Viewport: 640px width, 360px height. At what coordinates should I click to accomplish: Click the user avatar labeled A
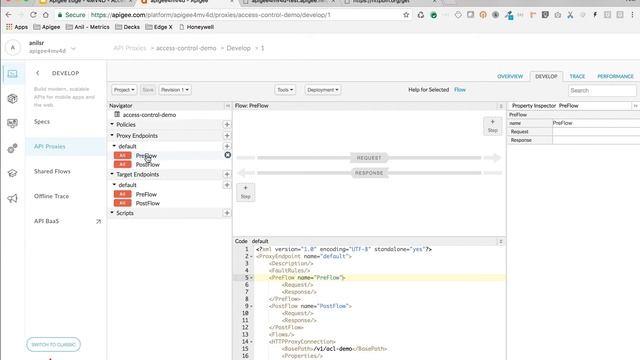coord(13,48)
